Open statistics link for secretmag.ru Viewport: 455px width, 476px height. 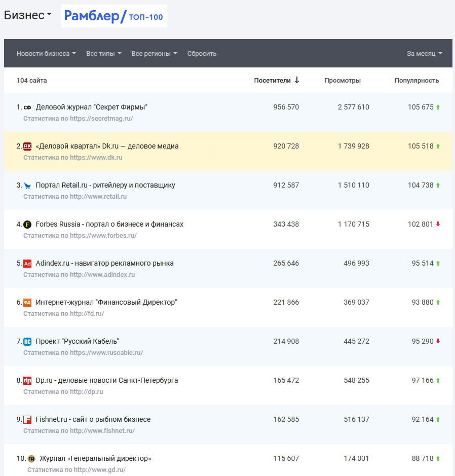tap(78, 119)
